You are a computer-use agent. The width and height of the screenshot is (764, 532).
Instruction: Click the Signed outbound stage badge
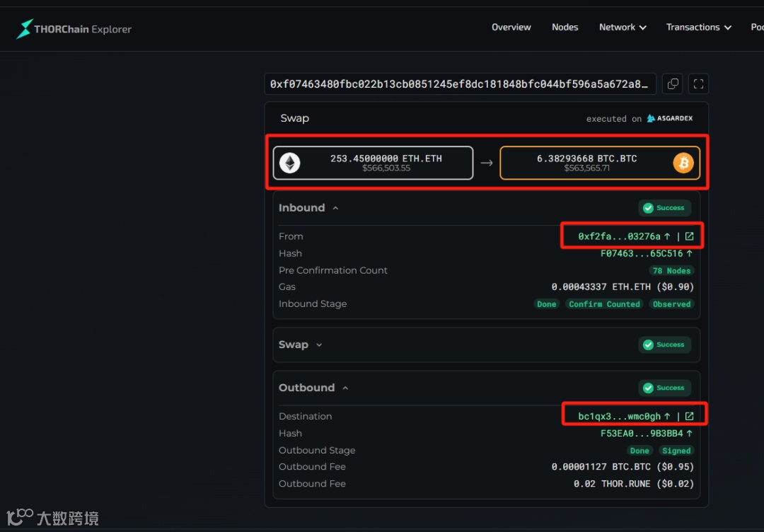(676, 451)
